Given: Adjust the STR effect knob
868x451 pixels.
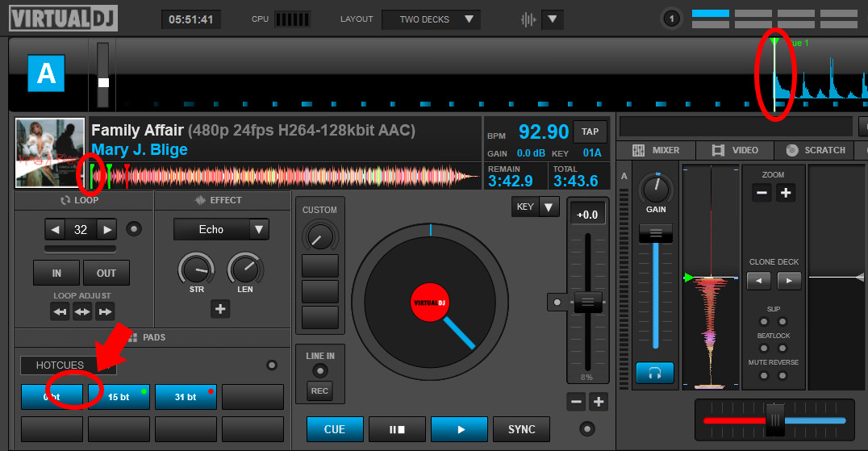Looking at the screenshot, I should (197, 270).
